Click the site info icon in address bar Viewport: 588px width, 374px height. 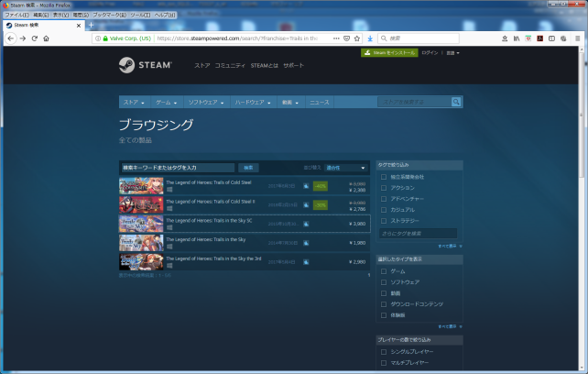click(98, 38)
